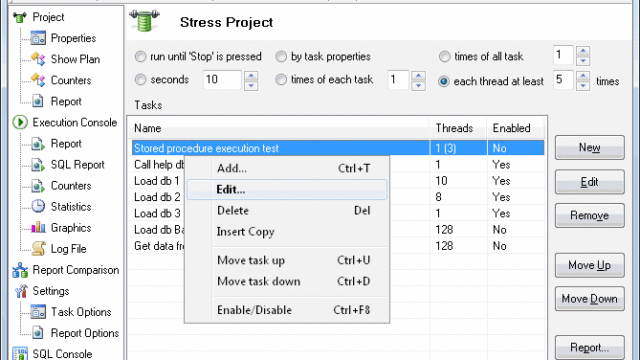Increase times of each task value
The height and width of the screenshot is (360, 640).
(419, 76)
